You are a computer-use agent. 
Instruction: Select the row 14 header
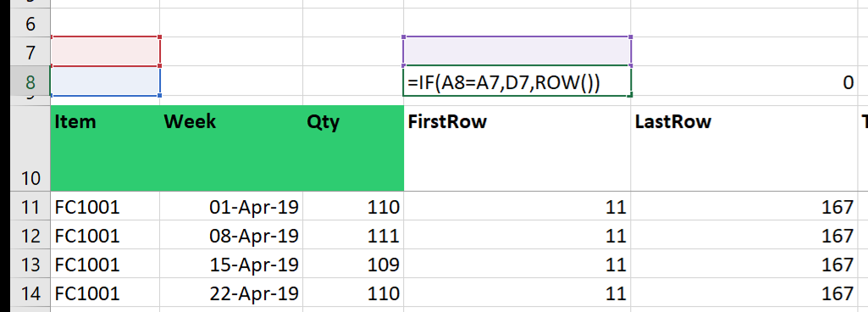(30, 293)
